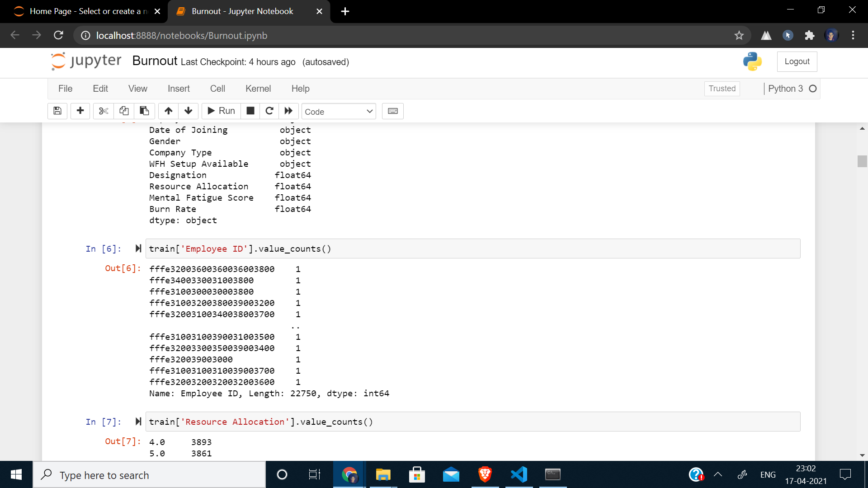Save notebook with the floppy disk icon

tap(57, 111)
